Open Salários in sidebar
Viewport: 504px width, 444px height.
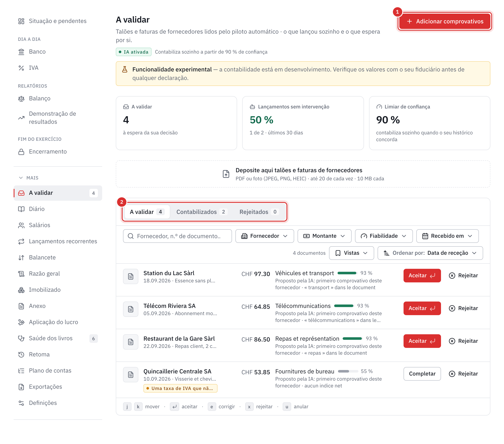[x=58, y=225]
